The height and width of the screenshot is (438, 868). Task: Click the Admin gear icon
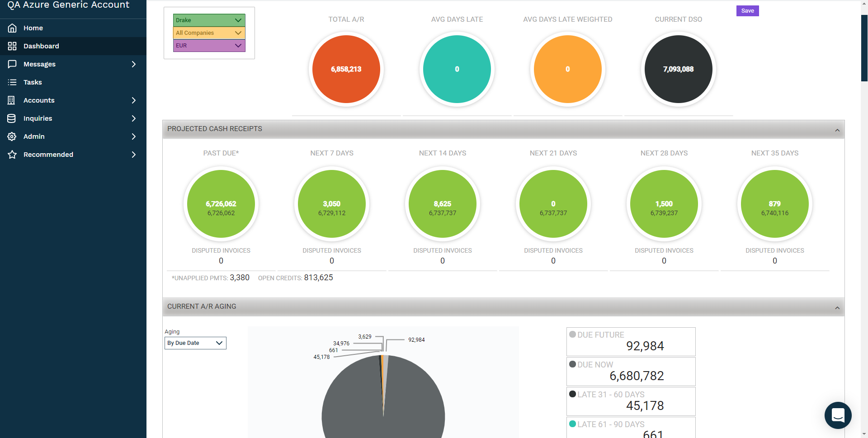[12, 137]
